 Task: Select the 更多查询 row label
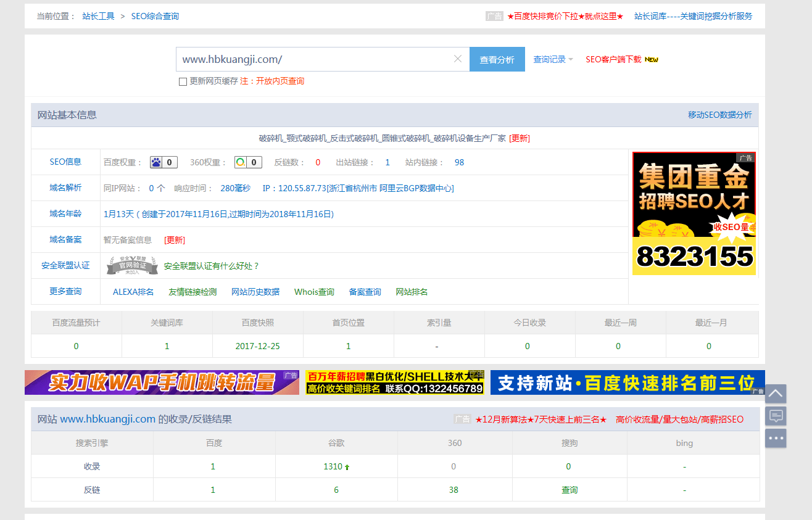click(65, 291)
